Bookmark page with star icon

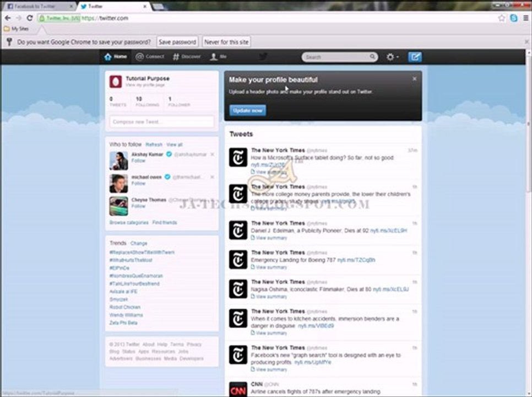click(502, 18)
